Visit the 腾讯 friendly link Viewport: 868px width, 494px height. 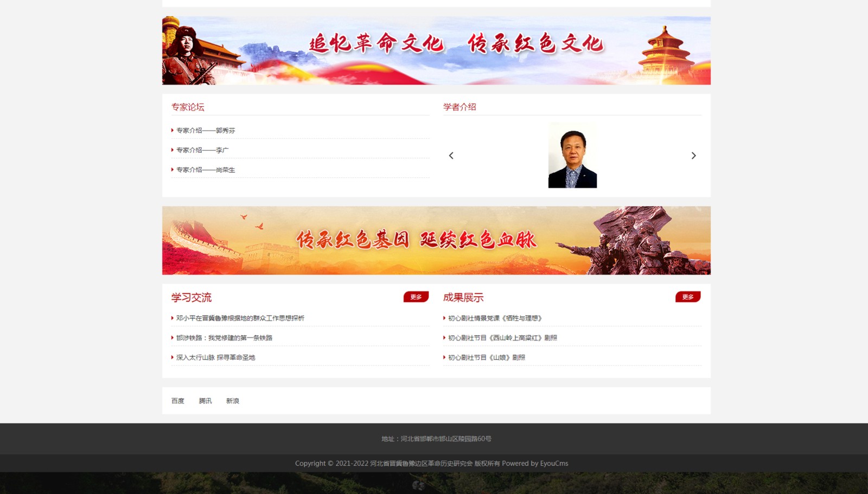205,401
